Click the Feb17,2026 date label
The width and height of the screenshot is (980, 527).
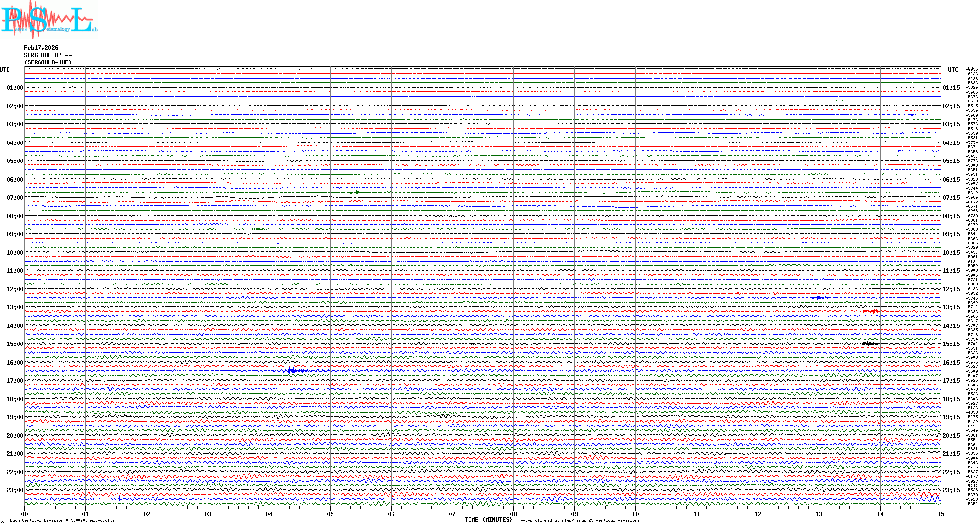click(41, 48)
